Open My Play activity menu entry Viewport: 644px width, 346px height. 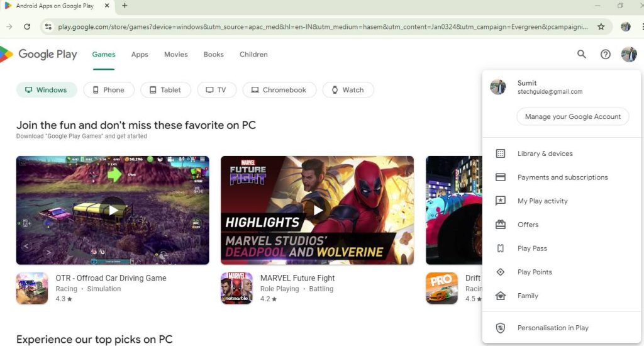pyautogui.click(x=542, y=201)
